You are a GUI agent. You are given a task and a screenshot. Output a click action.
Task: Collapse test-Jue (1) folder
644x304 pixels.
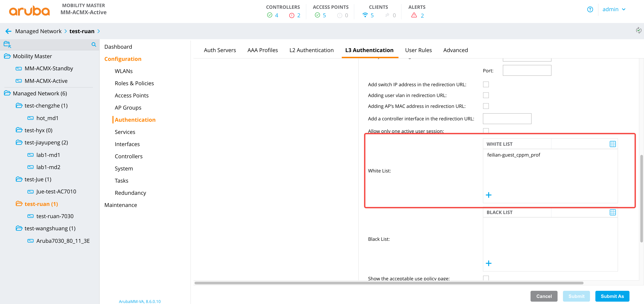coord(19,179)
